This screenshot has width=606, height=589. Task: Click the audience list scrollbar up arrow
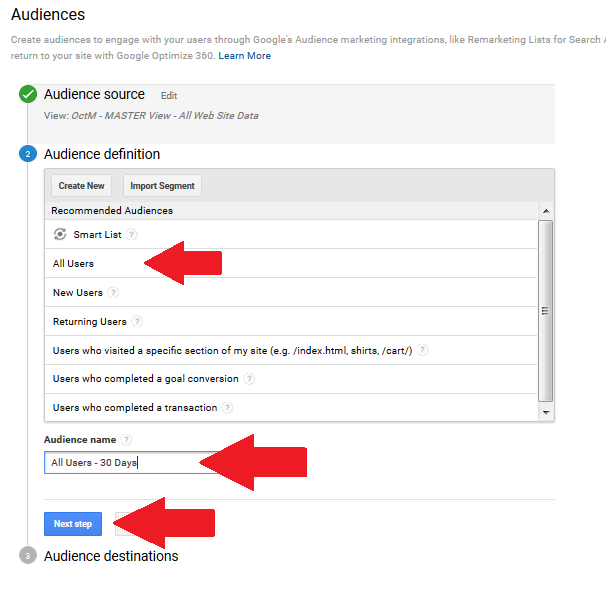546,211
